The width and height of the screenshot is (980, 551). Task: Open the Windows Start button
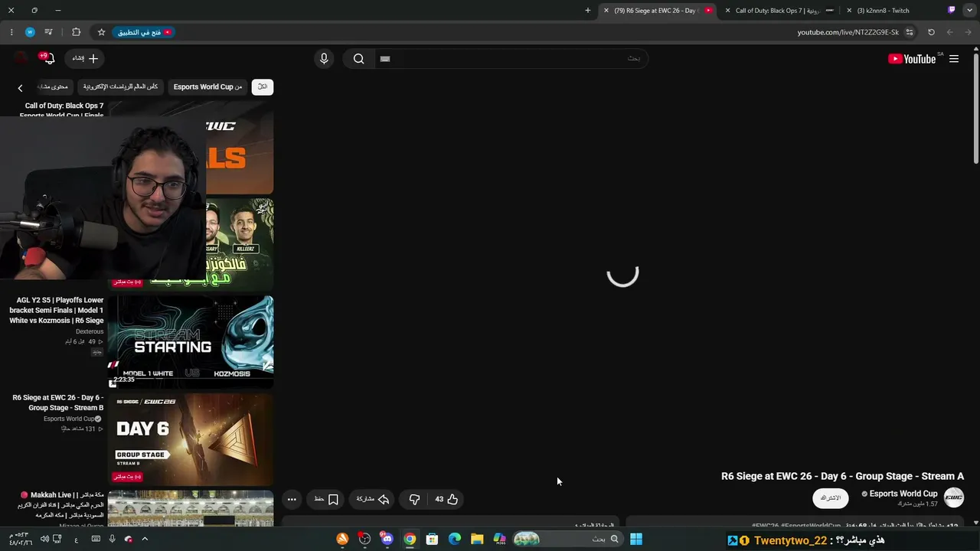click(x=635, y=540)
